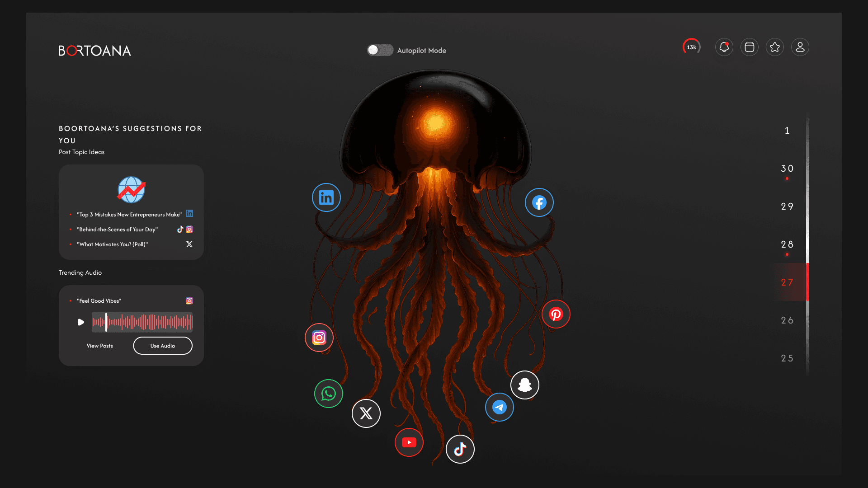Select the TikTok icon at the bottom
Image resolution: width=868 pixels, height=488 pixels.
coord(460,449)
